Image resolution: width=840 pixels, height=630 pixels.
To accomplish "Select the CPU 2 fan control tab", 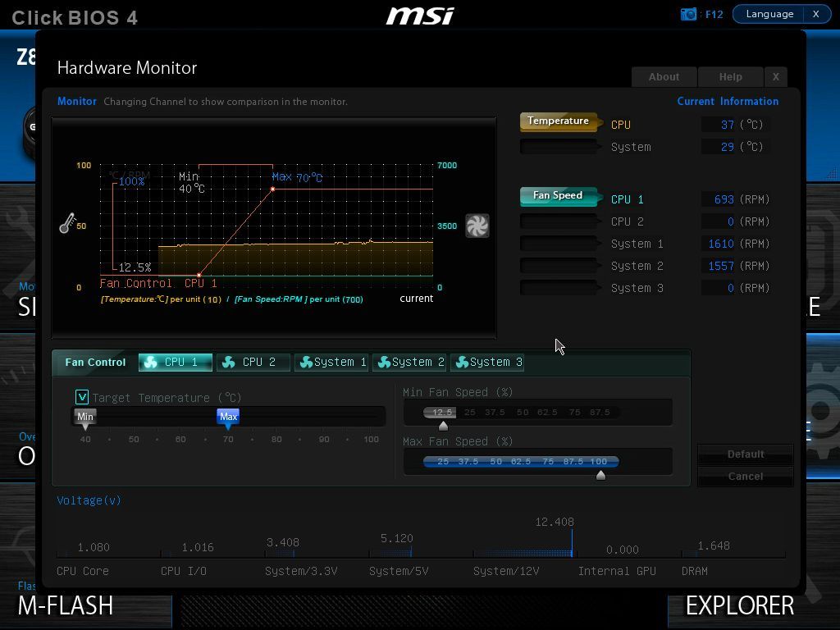I will [253, 362].
